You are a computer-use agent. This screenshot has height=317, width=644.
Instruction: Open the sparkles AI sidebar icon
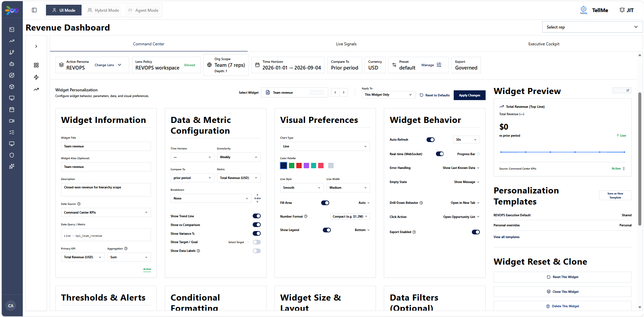tap(12, 166)
